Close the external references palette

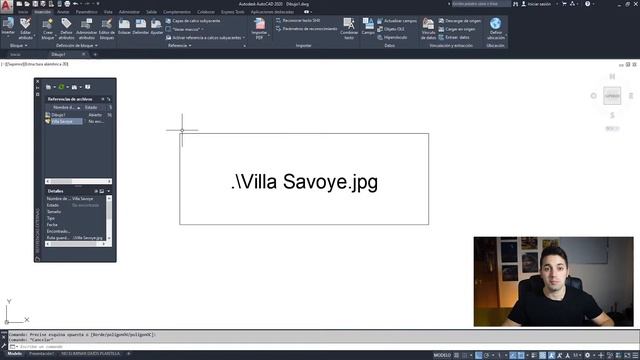[x=38, y=82]
